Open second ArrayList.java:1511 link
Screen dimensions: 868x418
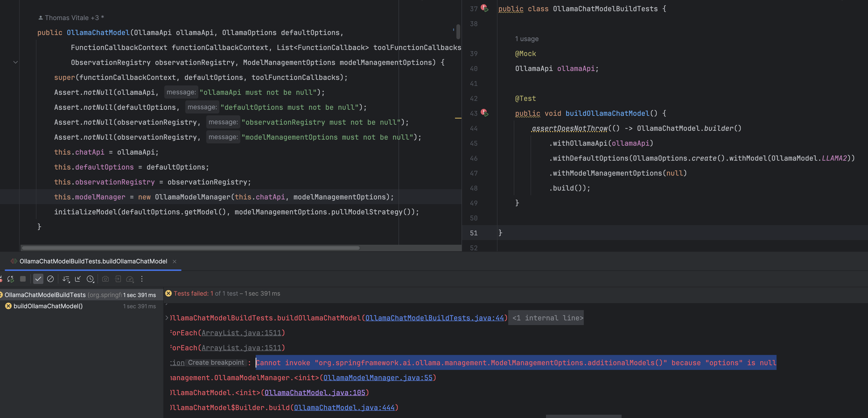coord(241,348)
